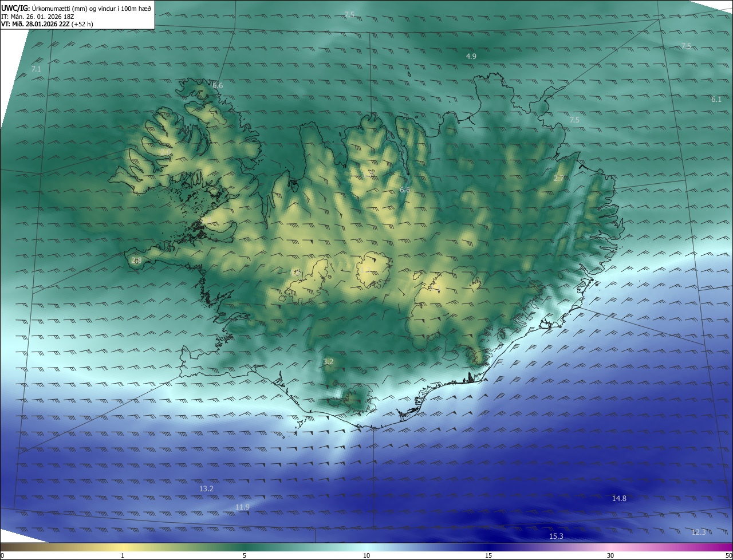Click the map value label 4.9
733x560 pixels.
471,56
